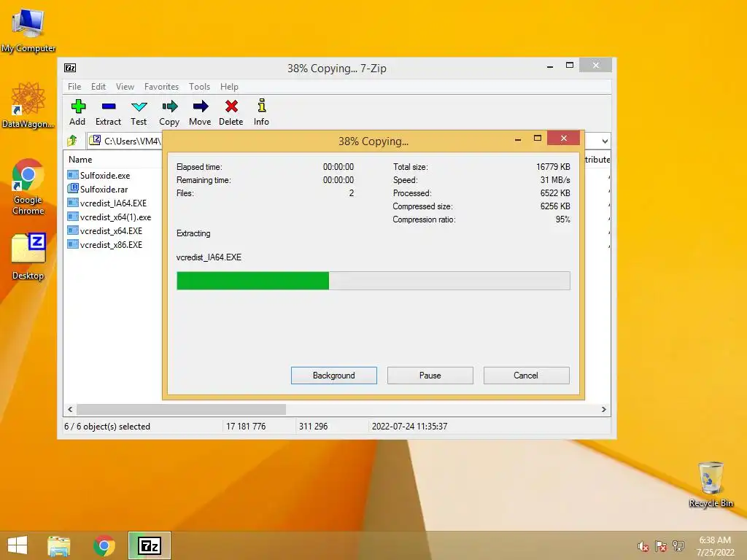Open Google Chrome desktop shortcut
This screenshot has height=560, width=747.
click(x=28, y=187)
